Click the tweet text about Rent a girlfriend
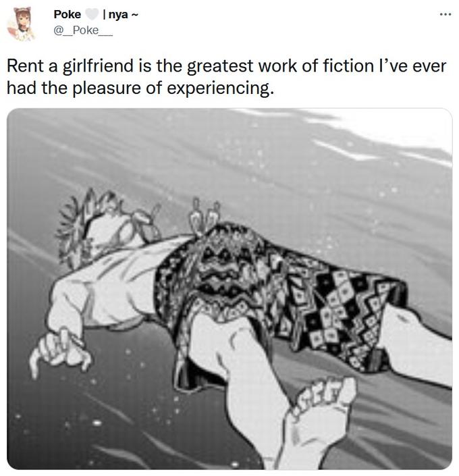The image size is (459, 476). click(x=227, y=77)
